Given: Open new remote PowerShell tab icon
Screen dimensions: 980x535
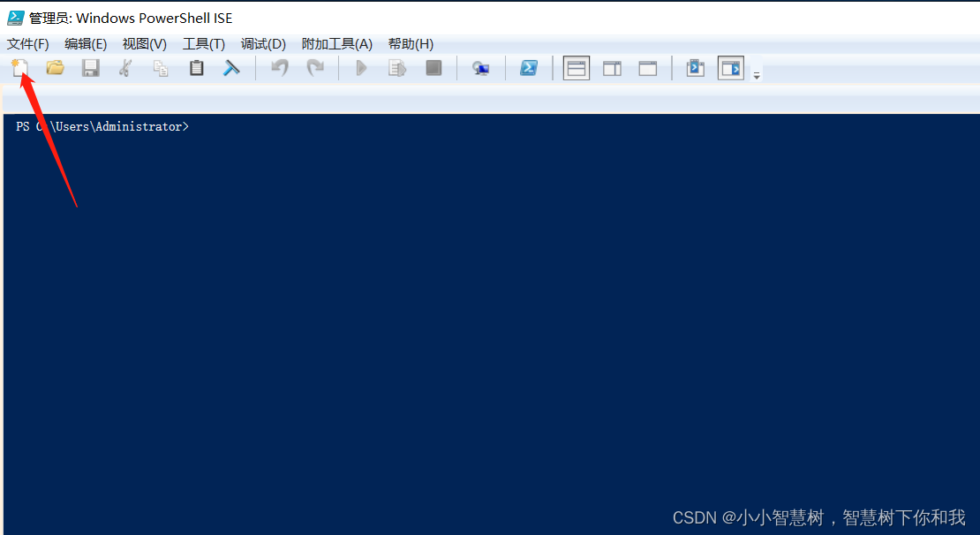Looking at the screenshot, I should [x=480, y=68].
